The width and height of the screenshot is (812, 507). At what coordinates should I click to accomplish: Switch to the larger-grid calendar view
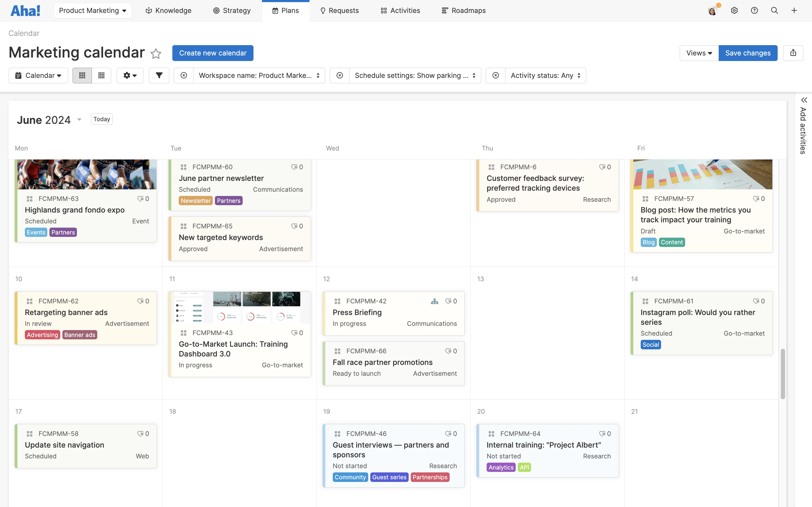pos(82,76)
